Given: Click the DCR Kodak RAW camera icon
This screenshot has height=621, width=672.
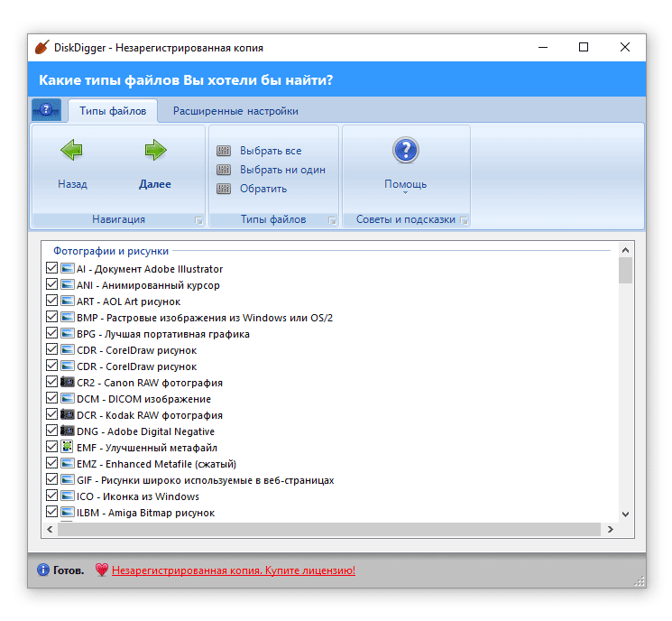Looking at the screenshot, I should (68, 414).
